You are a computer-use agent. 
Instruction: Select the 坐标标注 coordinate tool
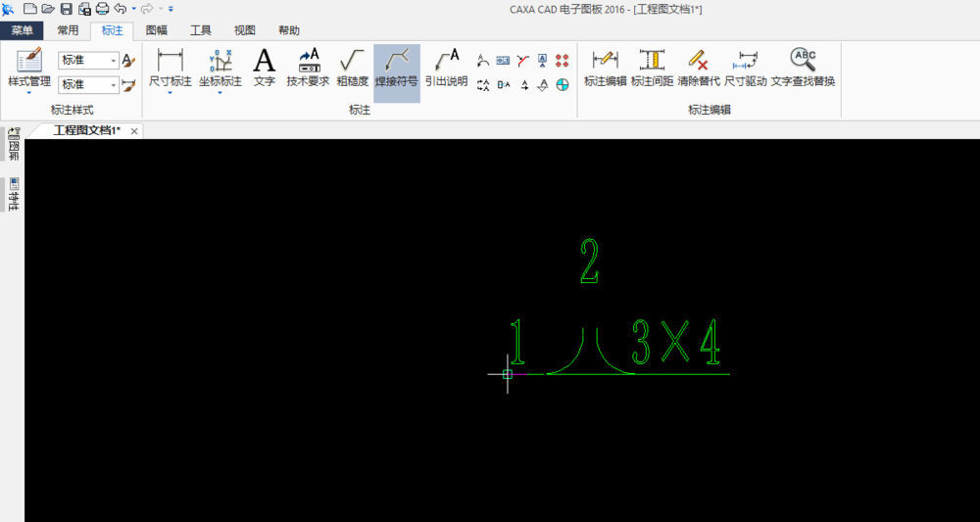[220, 67]
